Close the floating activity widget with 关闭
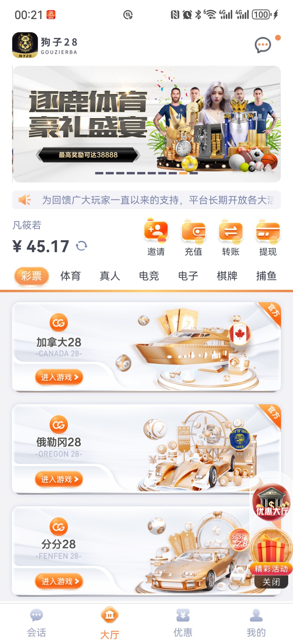This screenshot has width=293, height=644. tap(271, 582)
